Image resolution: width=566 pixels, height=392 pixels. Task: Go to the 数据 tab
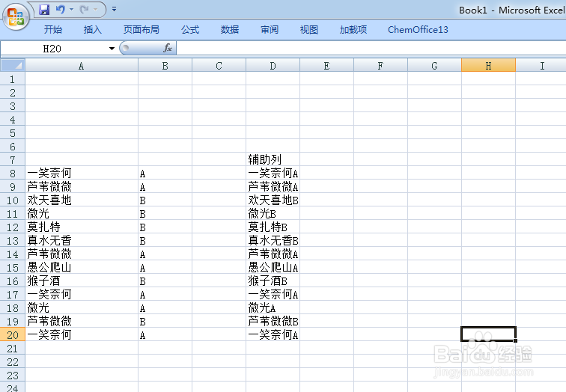pyautogui.click(x=230, y=30)
